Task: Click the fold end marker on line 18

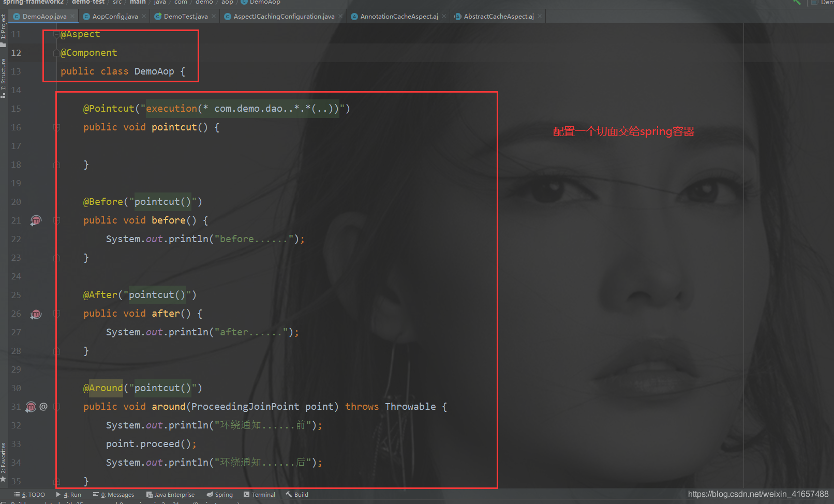Action: click(x=56, y=165)
